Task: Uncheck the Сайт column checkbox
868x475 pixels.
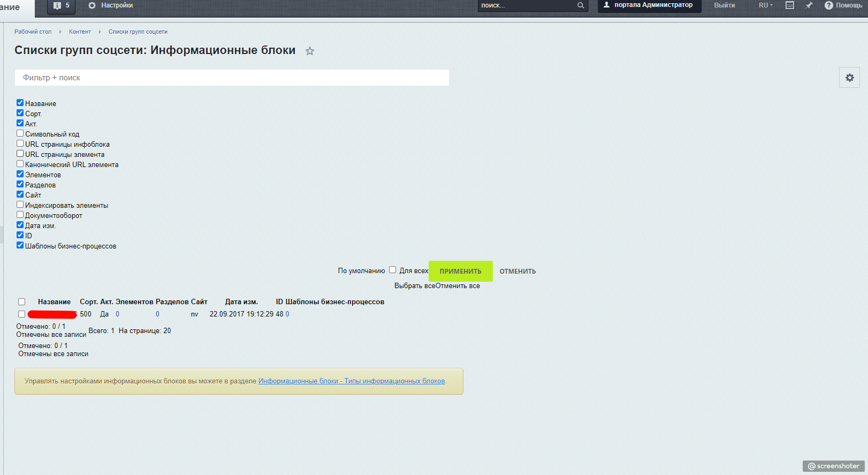Action: coord(20,194)
